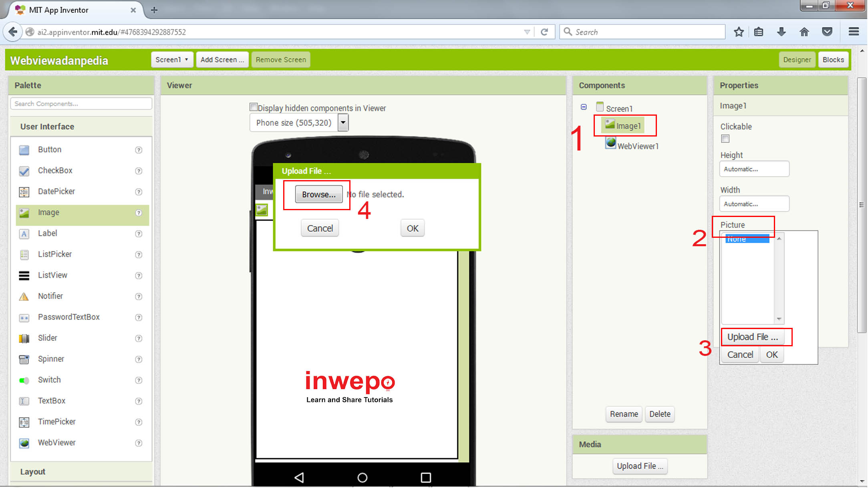This screenshot has height=488, width=868.
Task: Click the Slider component icon
Action: click(24, 339)
